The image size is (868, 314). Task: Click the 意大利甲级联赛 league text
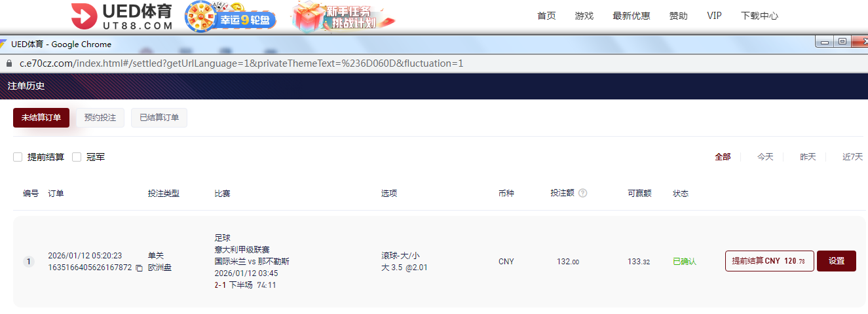(x=242, y=249)
